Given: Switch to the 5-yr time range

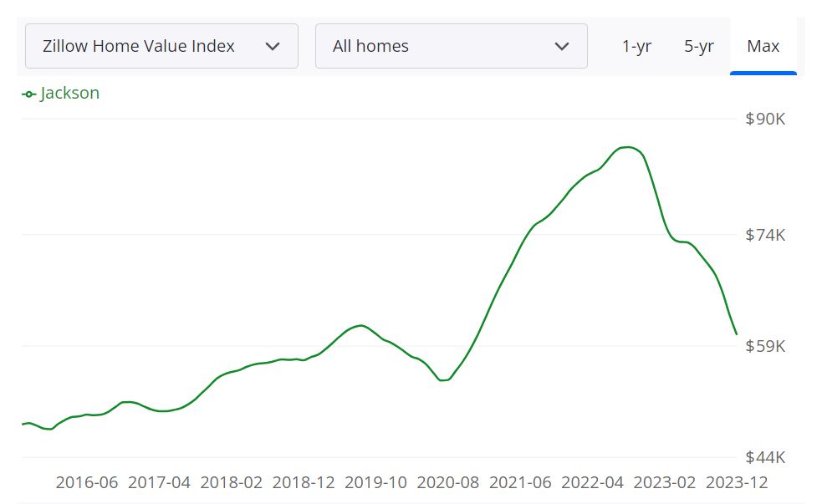Looking at the screenshot, I should (699, 46).
